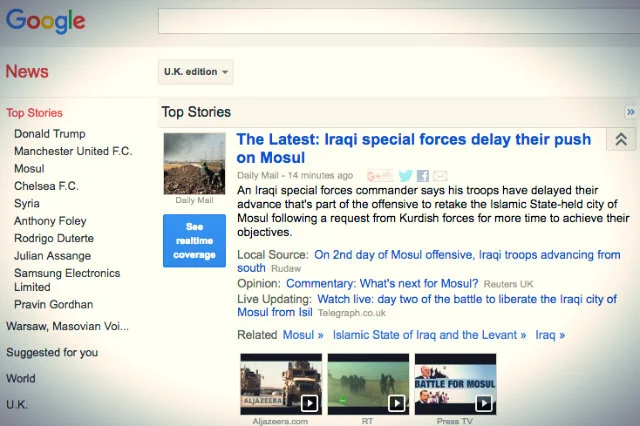The height and width of the screenshot is (426, 640).
Task: Open related Islamic State of Iraq and the Levant
Action: pyautogui.click(x=429, y=335)
